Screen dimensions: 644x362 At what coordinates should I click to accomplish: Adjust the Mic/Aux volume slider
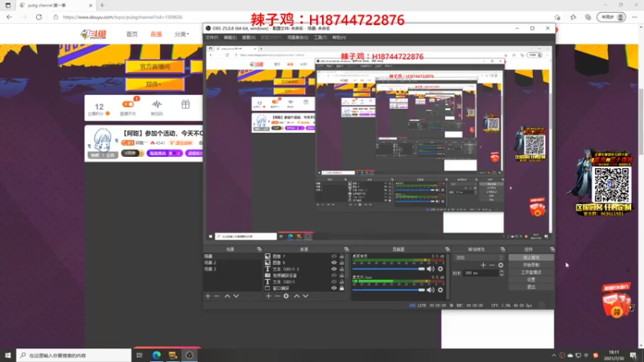[x=389, y=290]
